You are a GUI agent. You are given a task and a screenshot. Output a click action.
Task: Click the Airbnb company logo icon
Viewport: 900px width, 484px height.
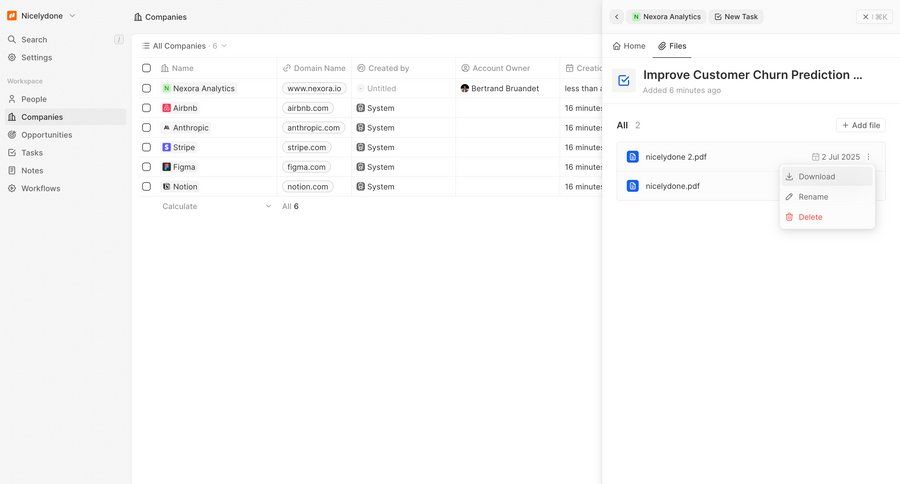(166, 108)
